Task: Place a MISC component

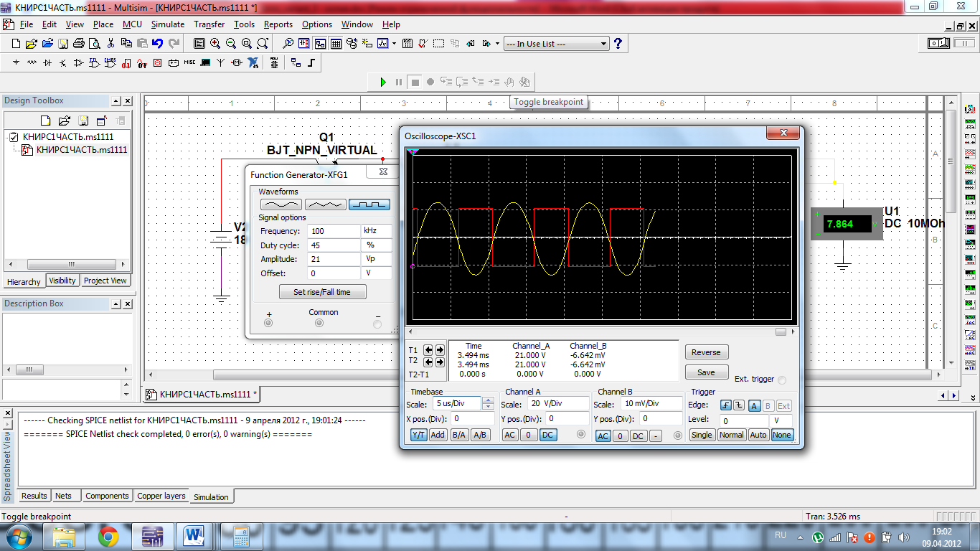Action: coord(189,63)
